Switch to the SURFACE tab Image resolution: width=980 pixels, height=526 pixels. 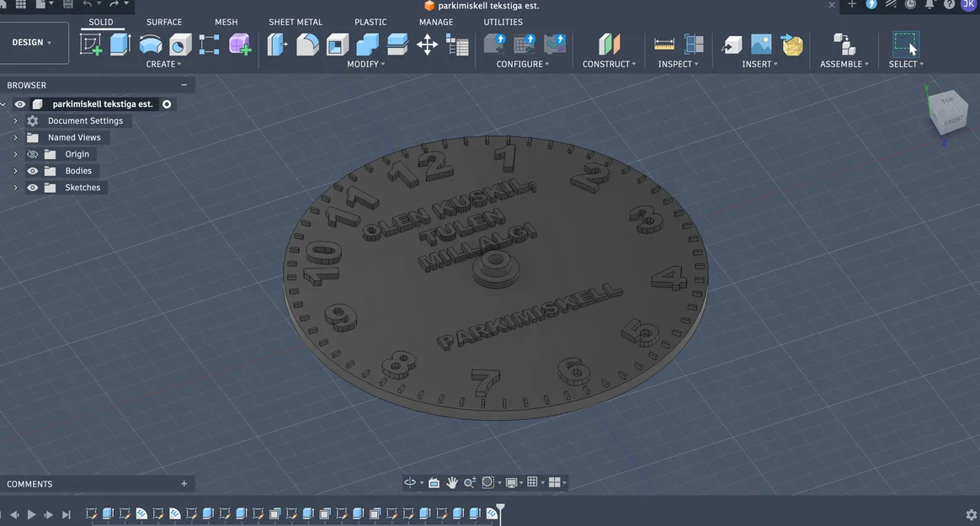tap(164, 22)
